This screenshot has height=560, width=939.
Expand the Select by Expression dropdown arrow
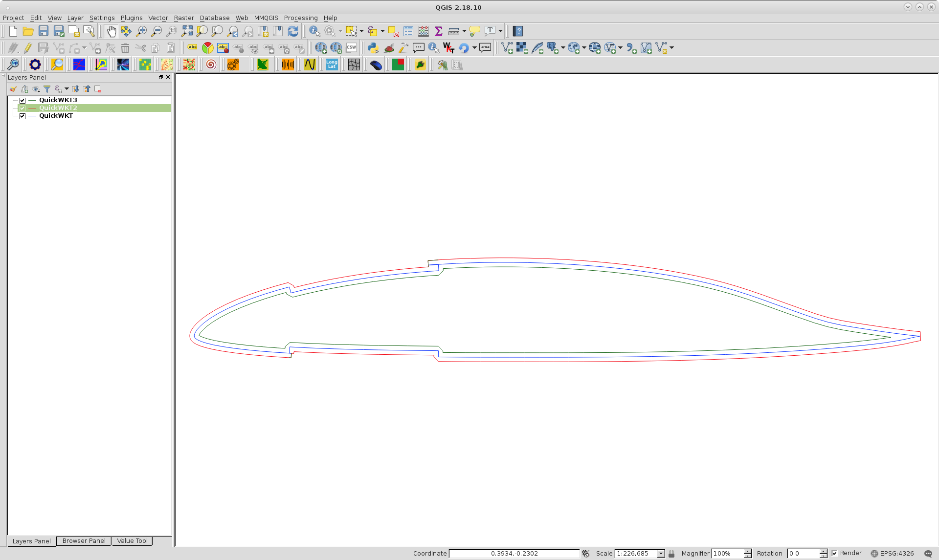pyautogui.click(x=382, y=31)
